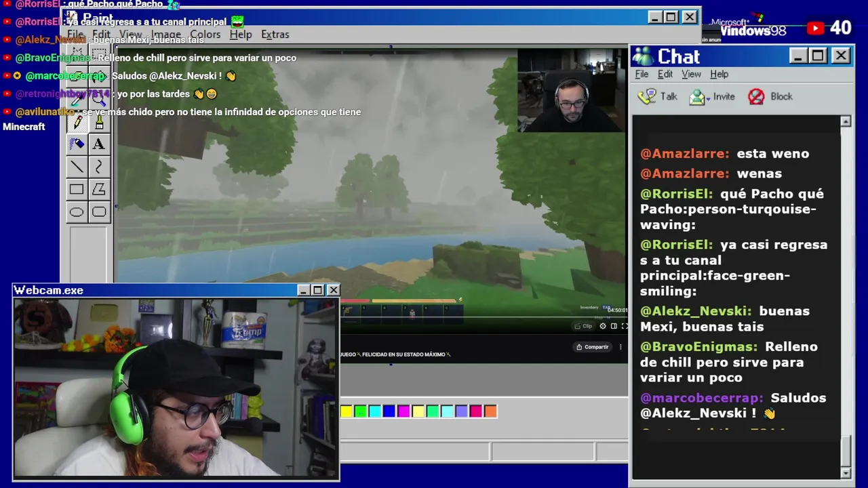Viewport: 868px width, 488px height.
Task: Choose the Airbrush spray tool
Action: [77, 144]
